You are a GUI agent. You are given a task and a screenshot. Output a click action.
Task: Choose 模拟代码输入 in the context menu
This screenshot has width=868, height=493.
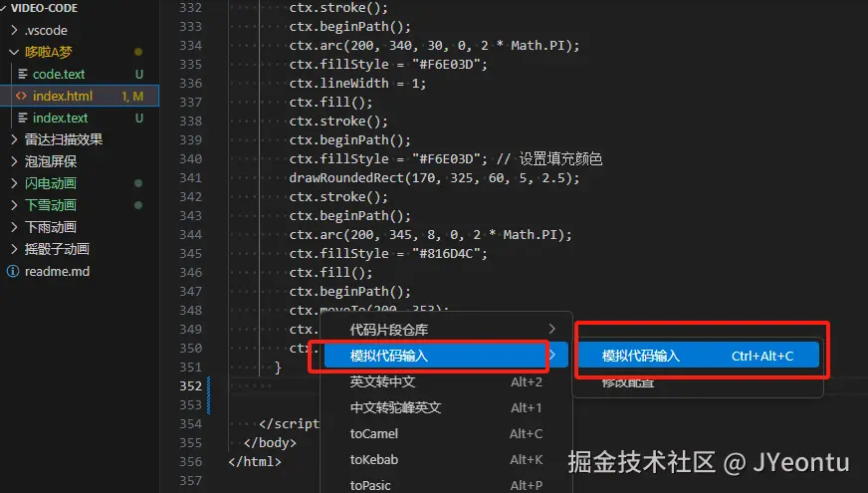[x=446, y=356]
